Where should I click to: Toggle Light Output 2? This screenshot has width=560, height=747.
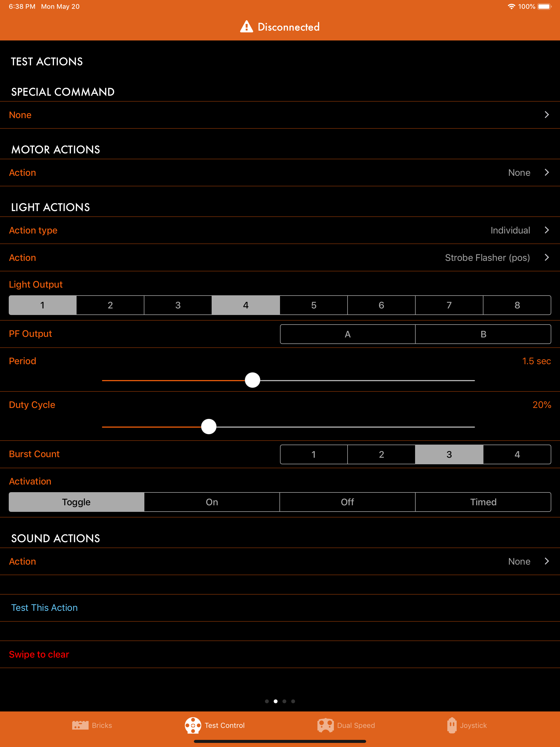(110, 305)
